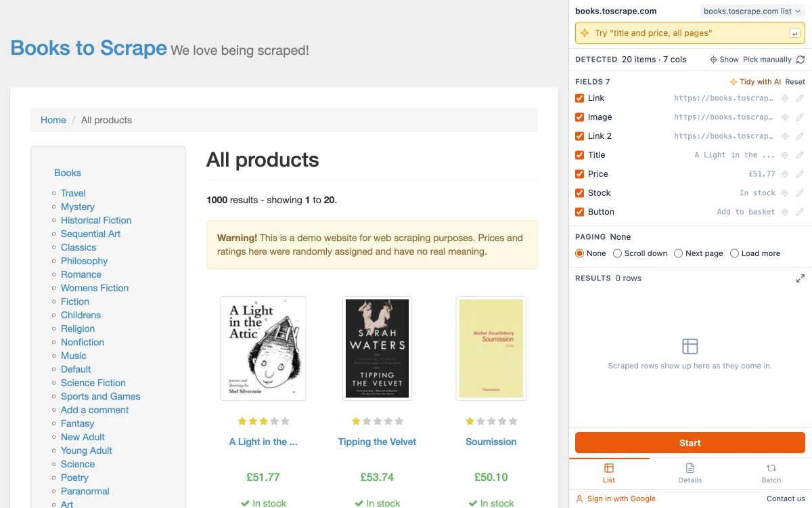Image resolution: width=812 pixels, height=508 pixels.
Task: Uncheck the Link field checkbox
Action: point(580,98)
